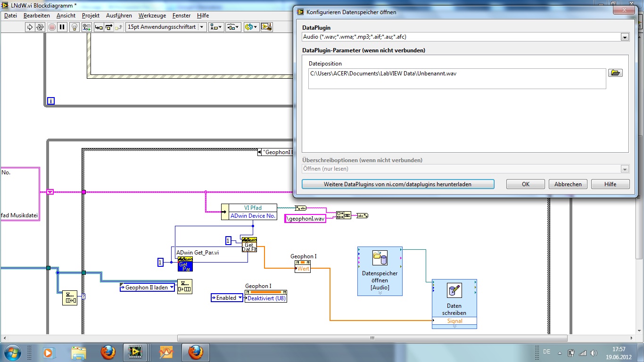Run the VI with the arrow icon
The image size is (644, 362).
30,27
